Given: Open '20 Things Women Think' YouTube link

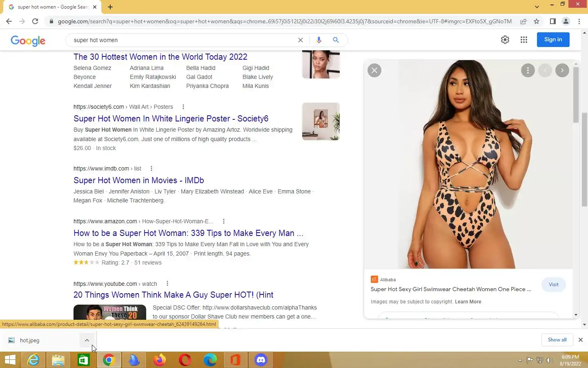Looking at the screenshot, I should [174, 295].
